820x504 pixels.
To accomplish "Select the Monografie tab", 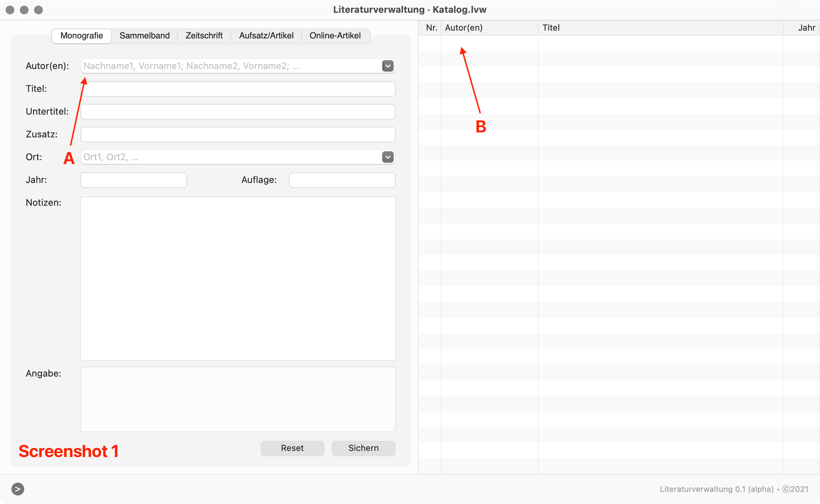I will (82, 36).
